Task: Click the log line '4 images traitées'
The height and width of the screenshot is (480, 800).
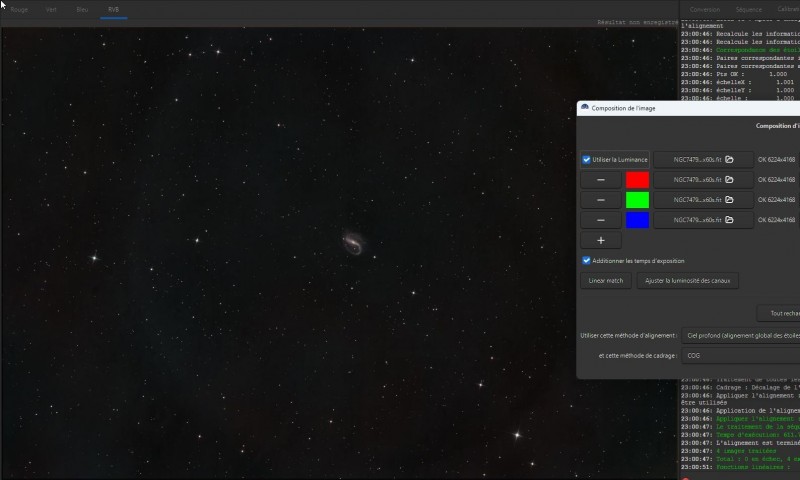Action: (728, 451)
